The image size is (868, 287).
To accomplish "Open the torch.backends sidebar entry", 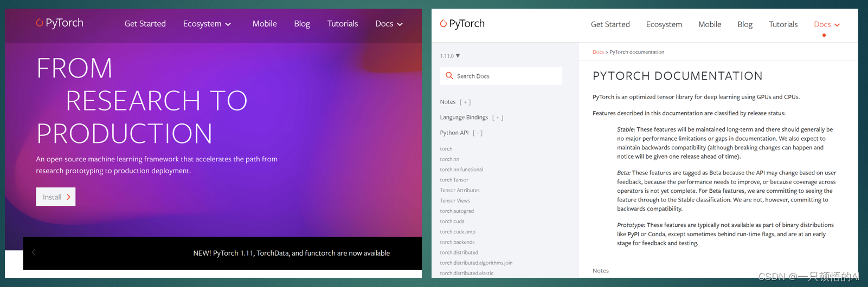I will pyautogui.click(x=457, y=242).
